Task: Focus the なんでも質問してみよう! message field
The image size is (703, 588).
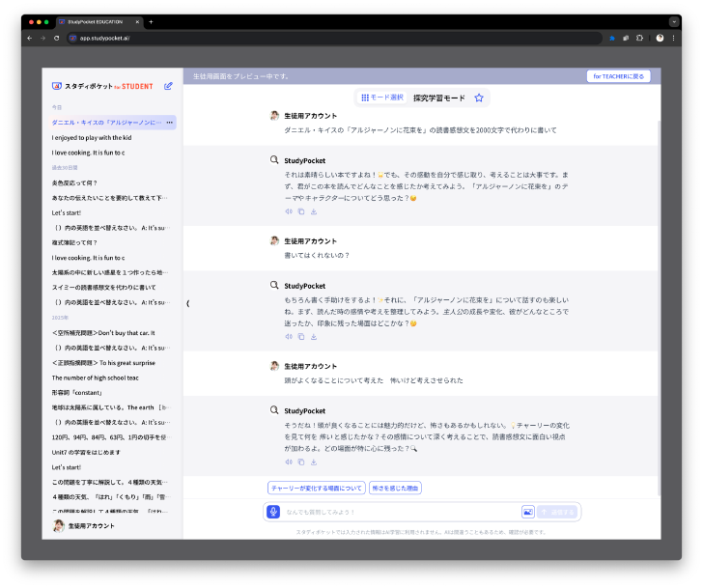Action: click(x=402, y=512)
